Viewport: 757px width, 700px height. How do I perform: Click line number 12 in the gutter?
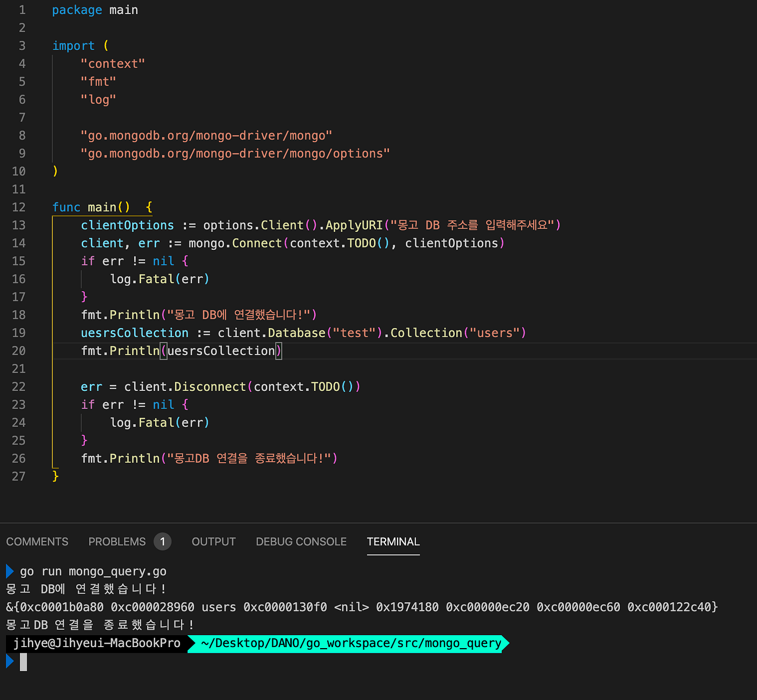(19, 207)
